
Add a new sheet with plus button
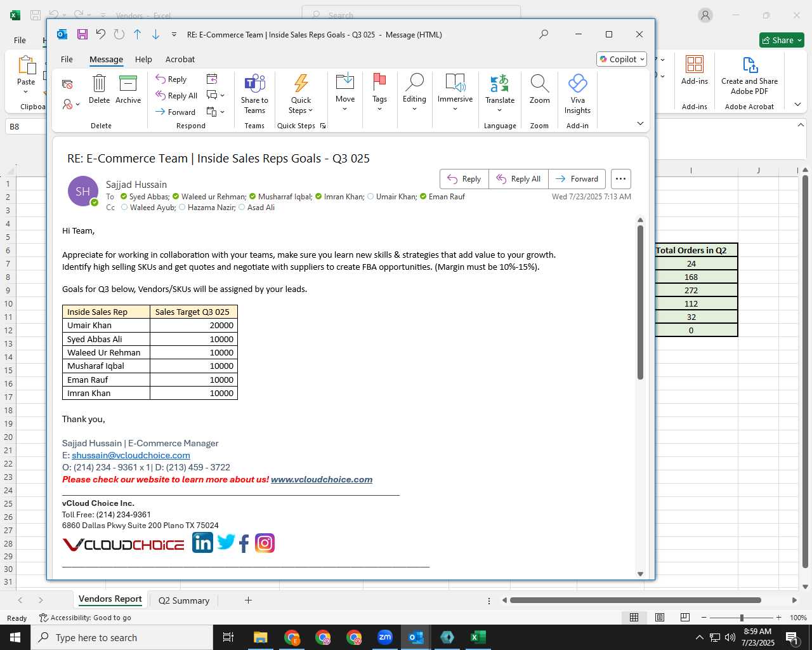pos(248,600)
